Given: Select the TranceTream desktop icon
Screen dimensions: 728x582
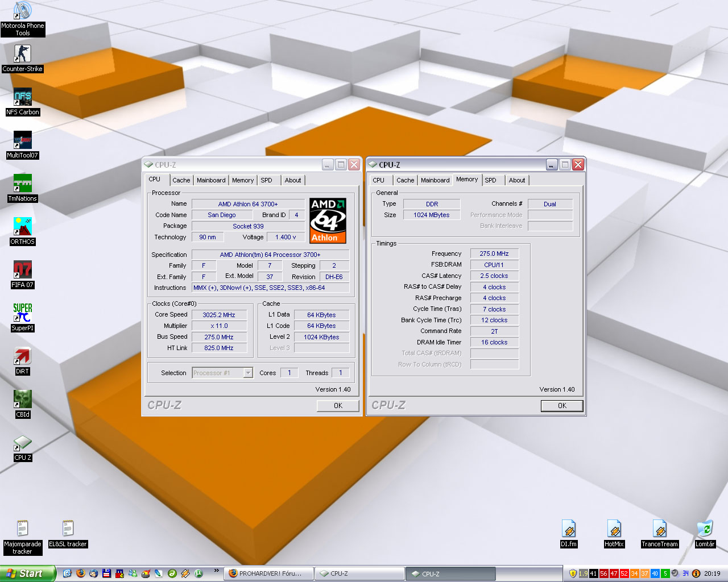Looking at the screenshot, I should click(660, 534).
